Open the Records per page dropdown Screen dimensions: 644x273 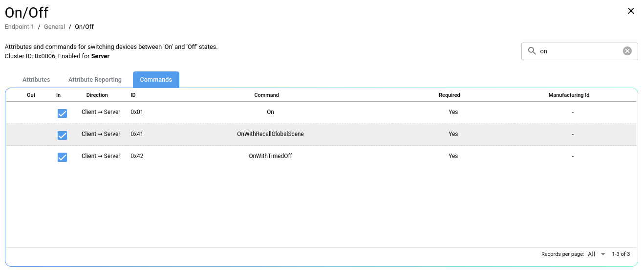coord(597,254)
